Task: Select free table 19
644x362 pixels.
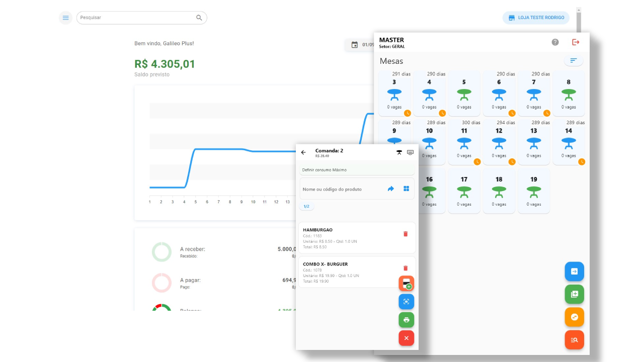Action: point(534,191)
